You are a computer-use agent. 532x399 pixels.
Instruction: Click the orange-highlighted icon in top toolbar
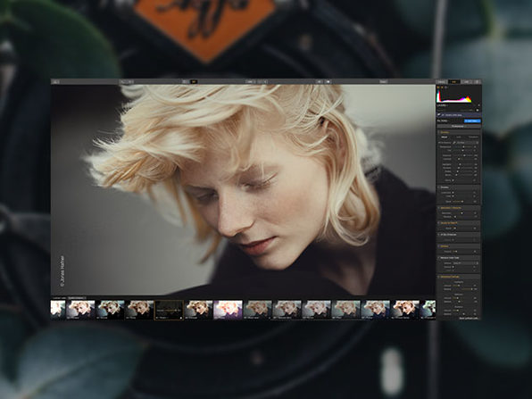[x=194, y=82]
